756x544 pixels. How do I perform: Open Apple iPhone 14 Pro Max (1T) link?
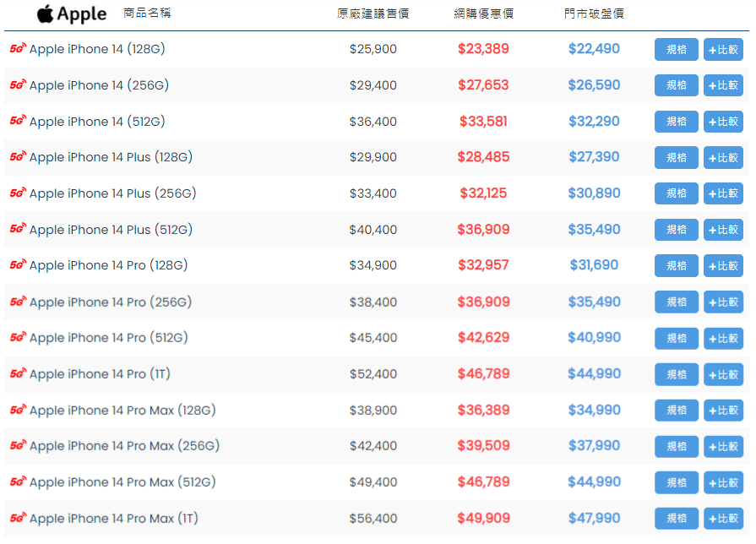pyautogui.click(x=114, y=519)
